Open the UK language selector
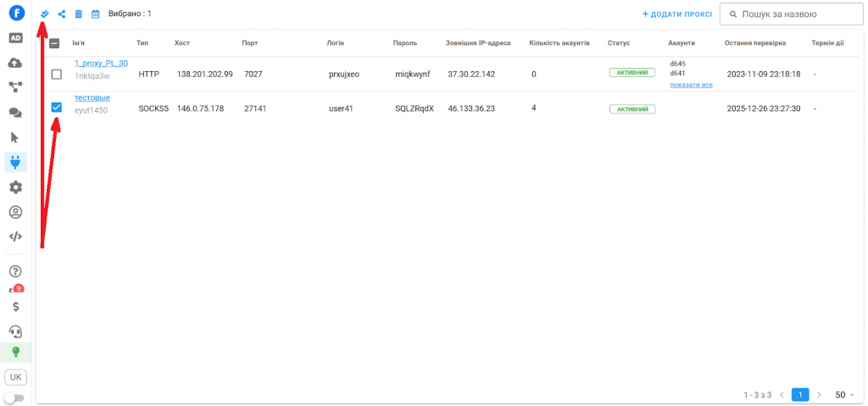Viewport: 868px width, 406px height. (x=15, y=376)
